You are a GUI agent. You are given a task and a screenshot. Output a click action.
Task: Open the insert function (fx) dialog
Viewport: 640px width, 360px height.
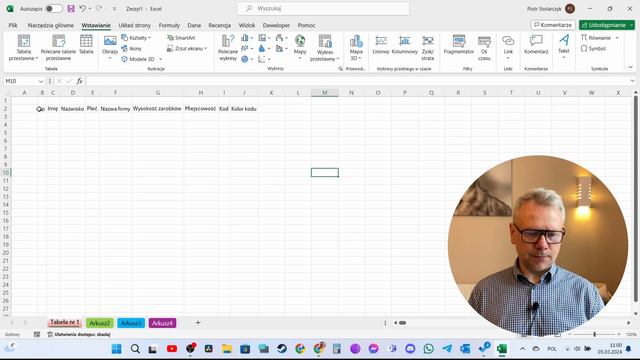(x=79, y=81)
